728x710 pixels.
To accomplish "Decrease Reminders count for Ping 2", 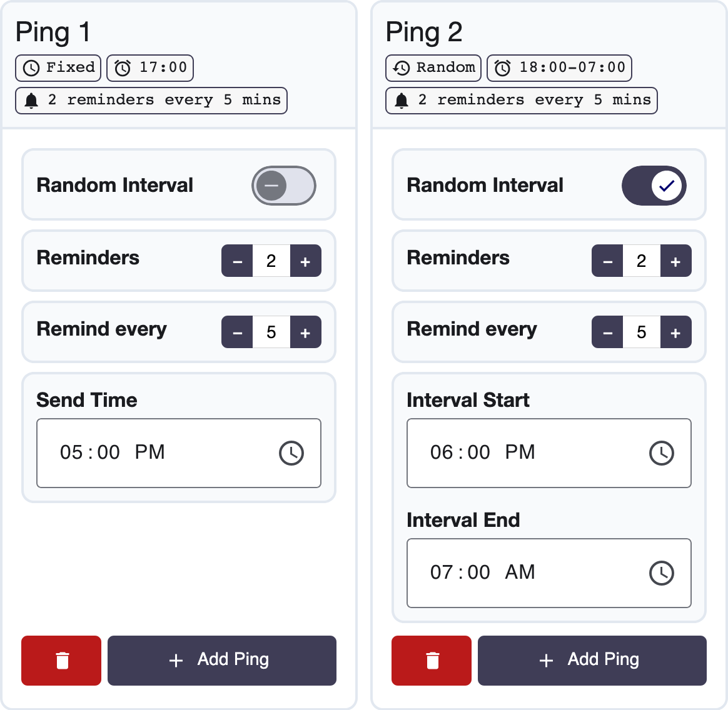I will click(607, 261).
